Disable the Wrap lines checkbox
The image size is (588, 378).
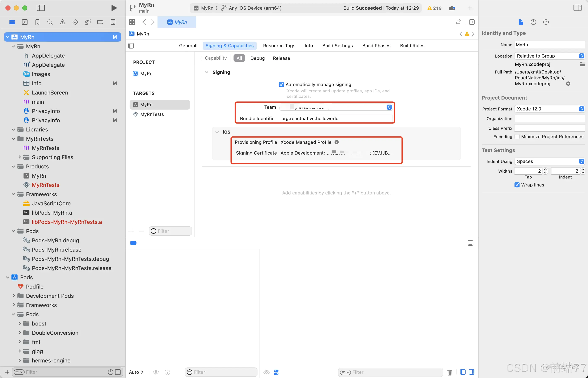point(517,185)
